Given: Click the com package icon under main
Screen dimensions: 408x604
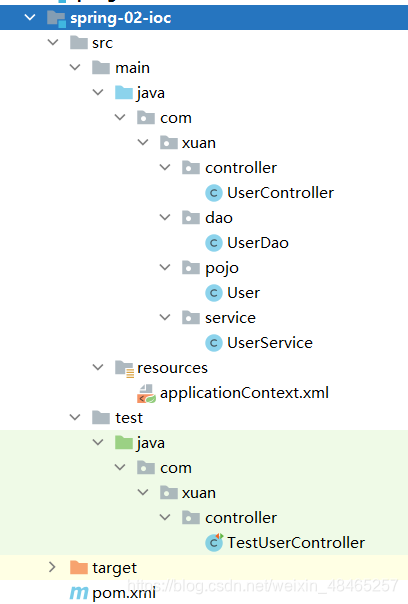Looking at the screenshot, I should [x=146, y=117].
